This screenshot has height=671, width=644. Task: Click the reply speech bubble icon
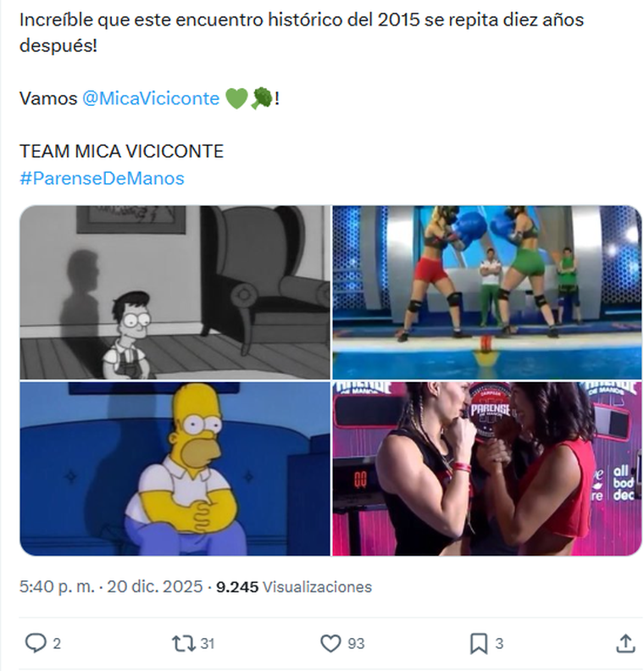click(36, 643)
